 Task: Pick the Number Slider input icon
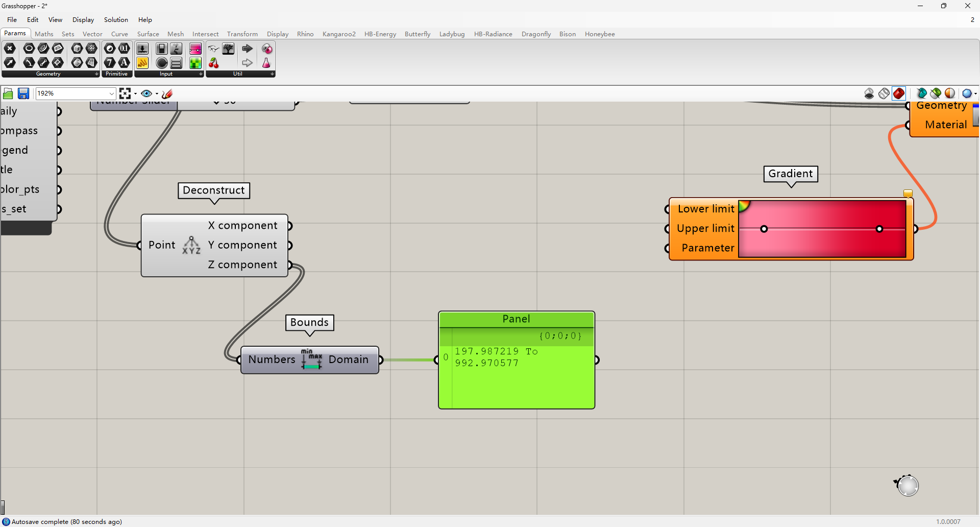tap(142, 49)
